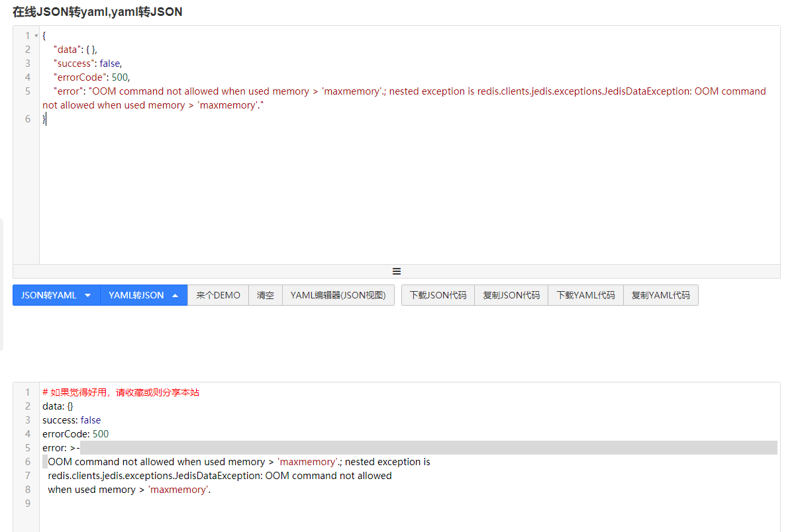794x532 pixels.
Task: Copy JSON using 复制JSON代码
Action: tap(511, 295)
